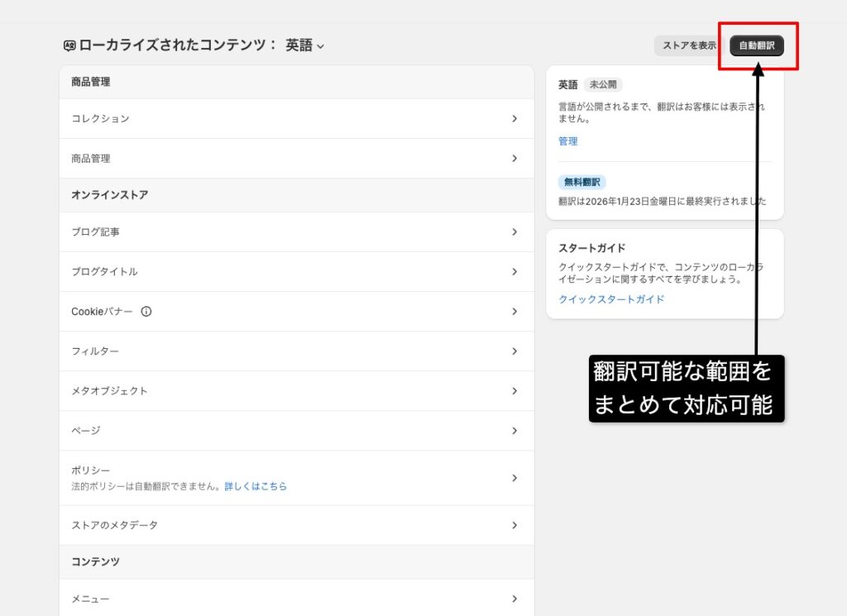This screenshot has width=847, height=616.
Task: Click the A/B localized content icon
Action: [x=69, y=45]
